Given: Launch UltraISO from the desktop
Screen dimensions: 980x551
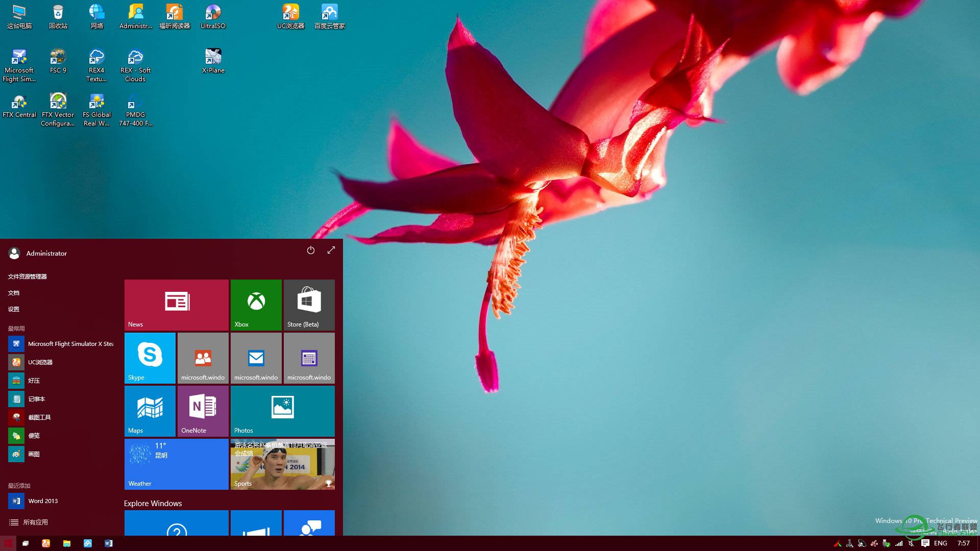Looking at the screenshot, I should tap(213, 17).
